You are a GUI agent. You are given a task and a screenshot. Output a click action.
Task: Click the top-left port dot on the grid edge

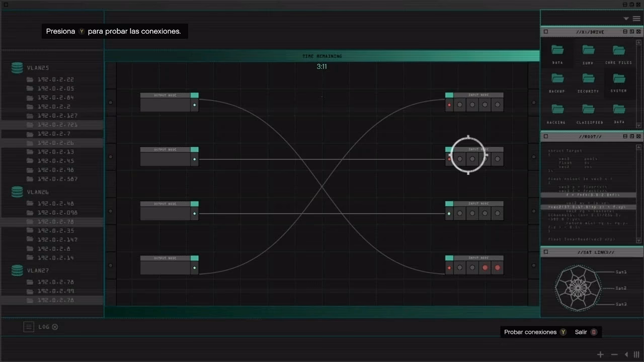point(111,103)
